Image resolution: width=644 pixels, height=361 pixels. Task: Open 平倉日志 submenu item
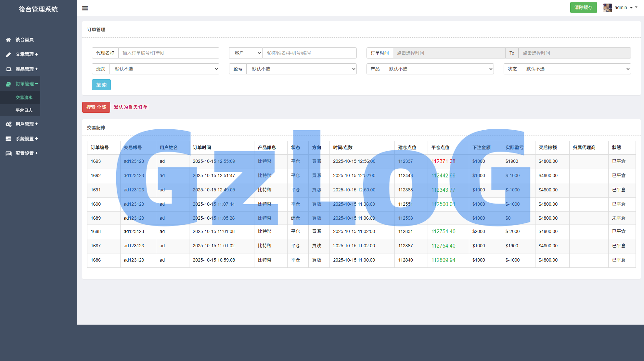[24, 110]
